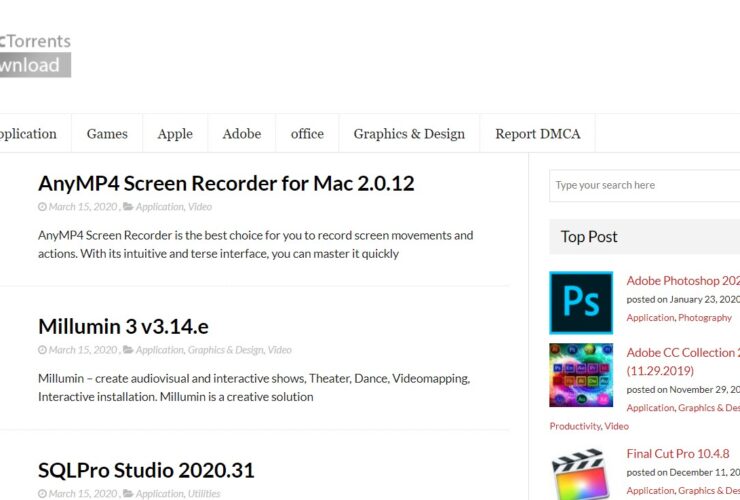
Task: Click the folder icon under AnyMP4 post
Action: click(x=128, y=207)
